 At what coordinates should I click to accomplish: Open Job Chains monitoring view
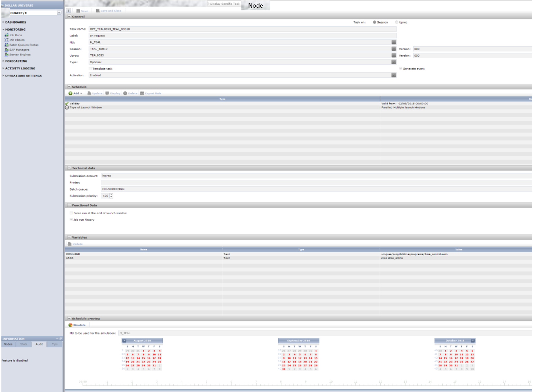pos(17,40)
